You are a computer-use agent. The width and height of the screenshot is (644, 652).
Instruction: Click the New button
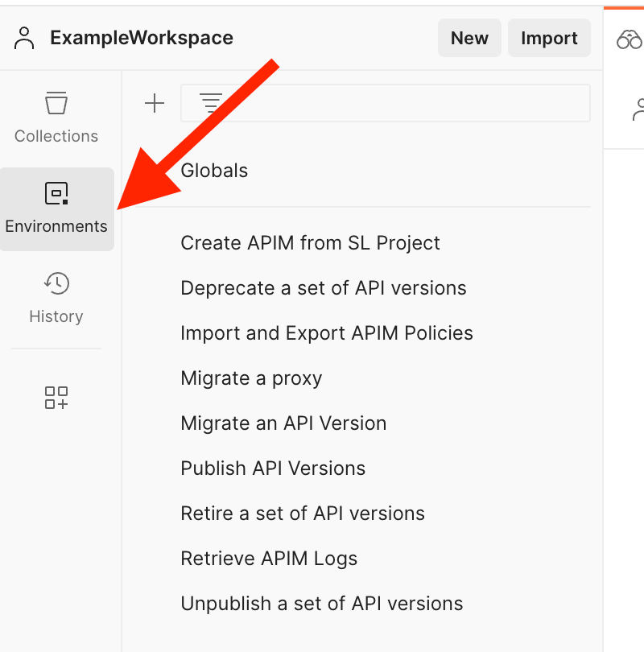(x=469, y=38)
